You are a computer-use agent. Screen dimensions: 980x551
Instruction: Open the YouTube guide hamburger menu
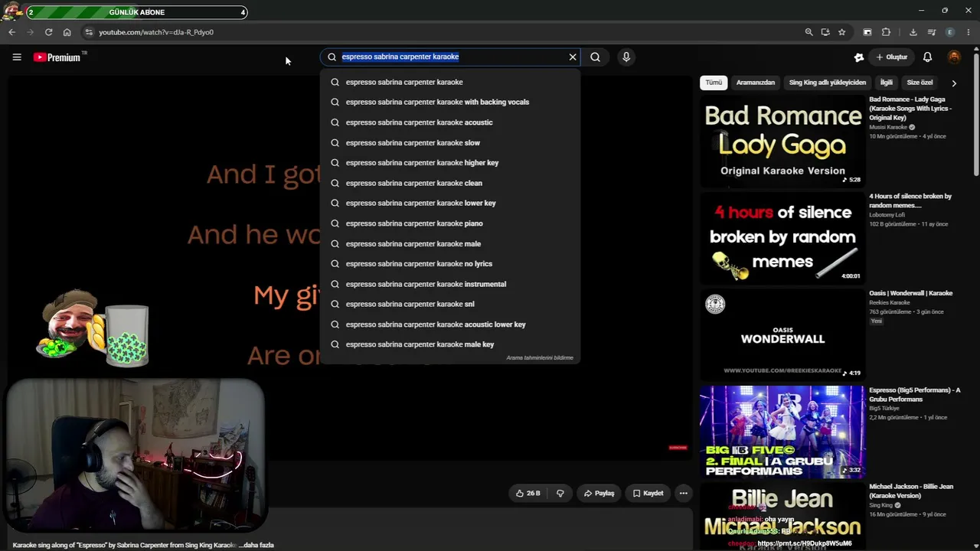(17, 57)
